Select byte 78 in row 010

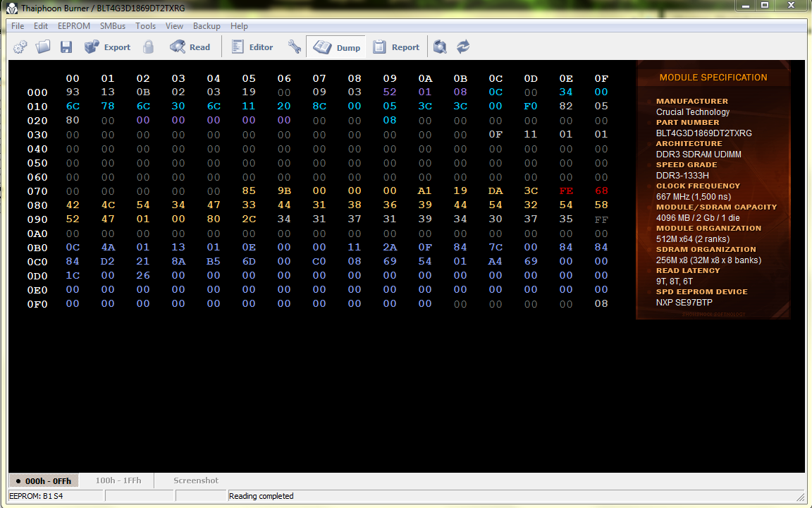coord(108,106)
